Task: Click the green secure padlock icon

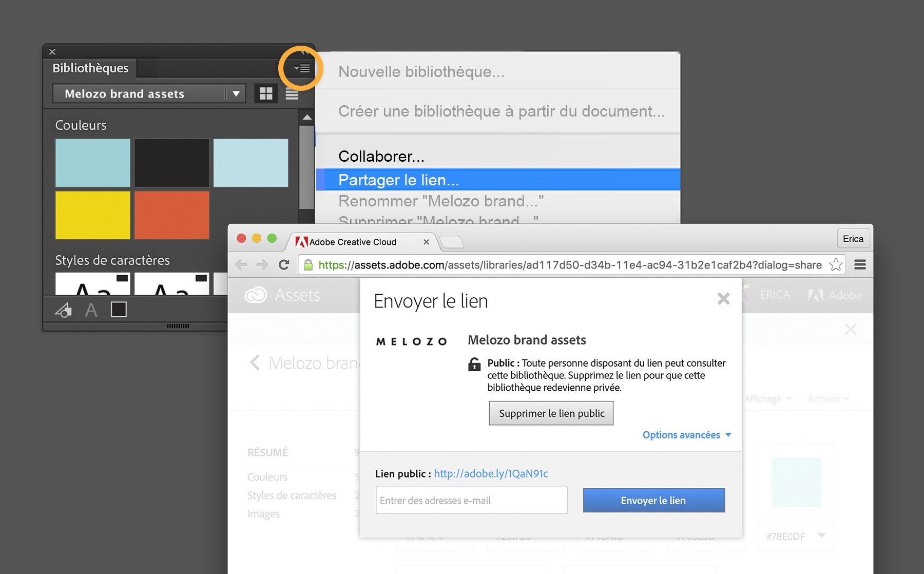Action: click(x=308, y=265)
